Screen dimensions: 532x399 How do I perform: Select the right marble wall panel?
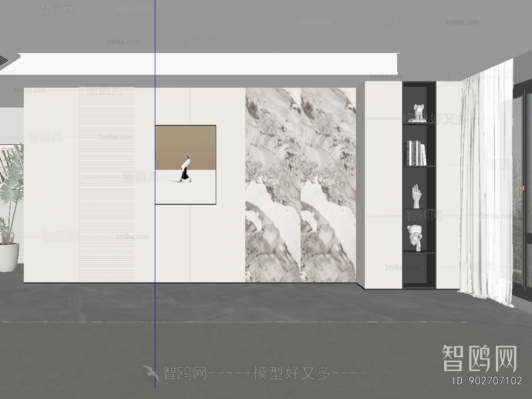(x=328, y=185)
